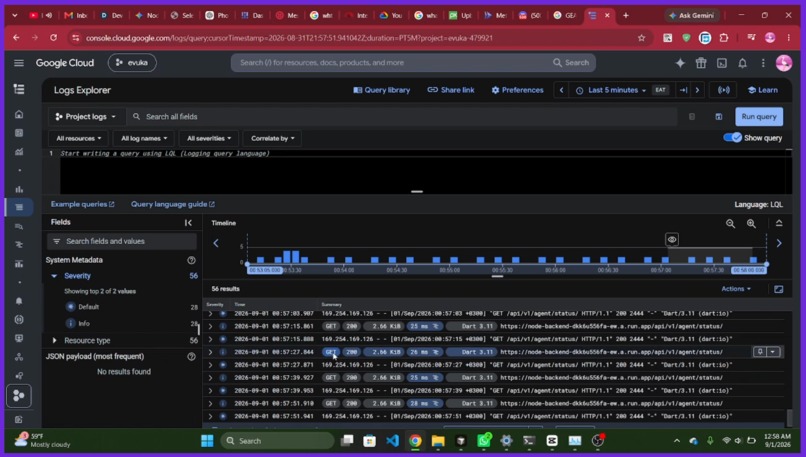Click the Search fields and values box
The height and width of the screenshot is (457, 806).
coord(122,241)
